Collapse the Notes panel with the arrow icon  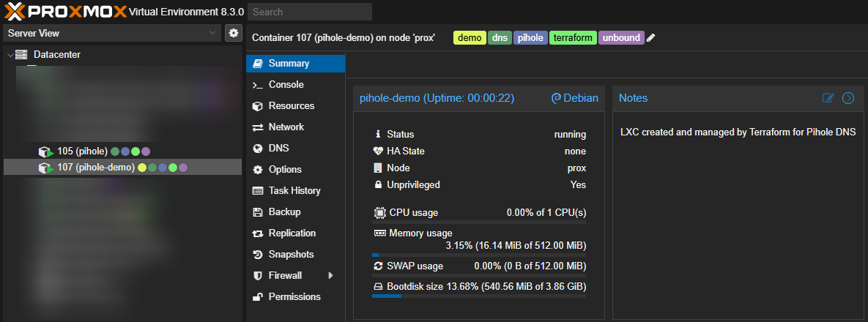[x=848, y=98]
